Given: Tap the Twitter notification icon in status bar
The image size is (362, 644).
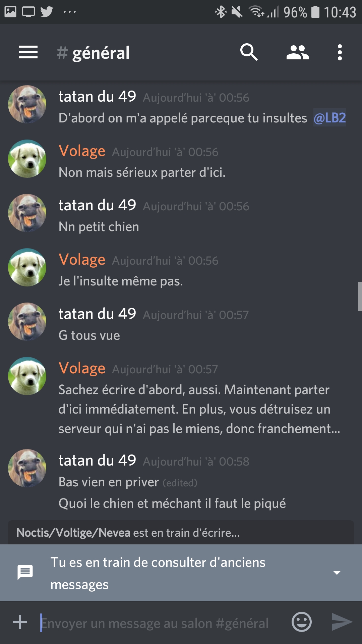Looking at the screenshot, I should click(x=47, y=12).
